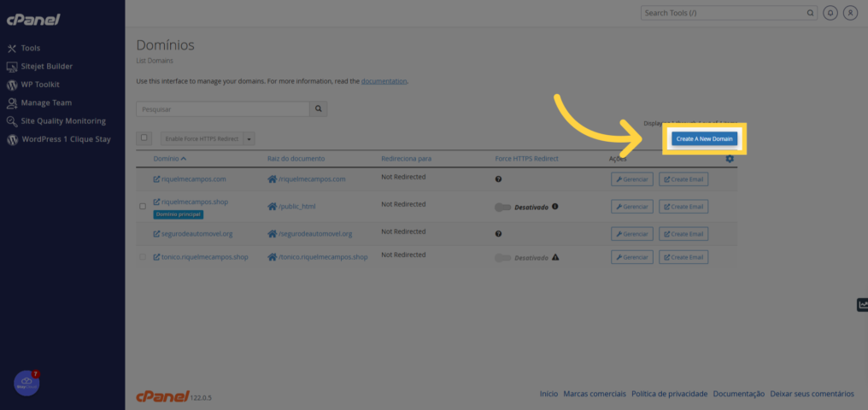The image size is (868, 410).
Task: Click Create Email for tonico.riquelmecampos.shop
Action: pyautogui.click(x=683, y=257)
